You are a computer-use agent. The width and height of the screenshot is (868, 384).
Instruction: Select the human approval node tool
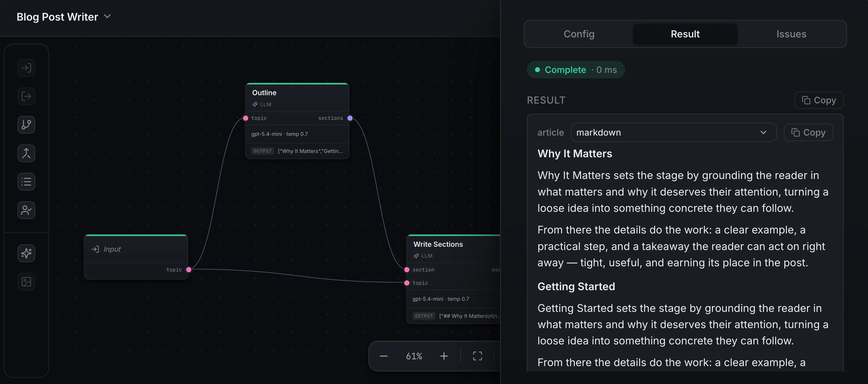[x=26, y=210]
